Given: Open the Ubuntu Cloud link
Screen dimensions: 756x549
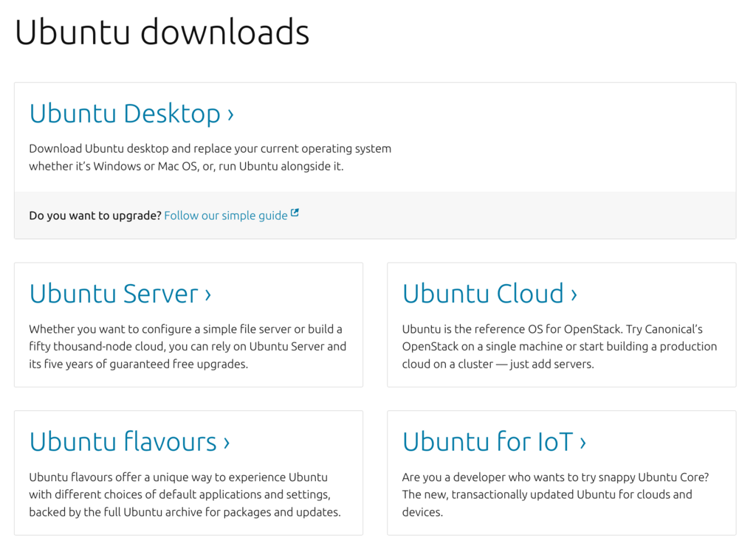Looking at the screenshot, I should [489, 294].
